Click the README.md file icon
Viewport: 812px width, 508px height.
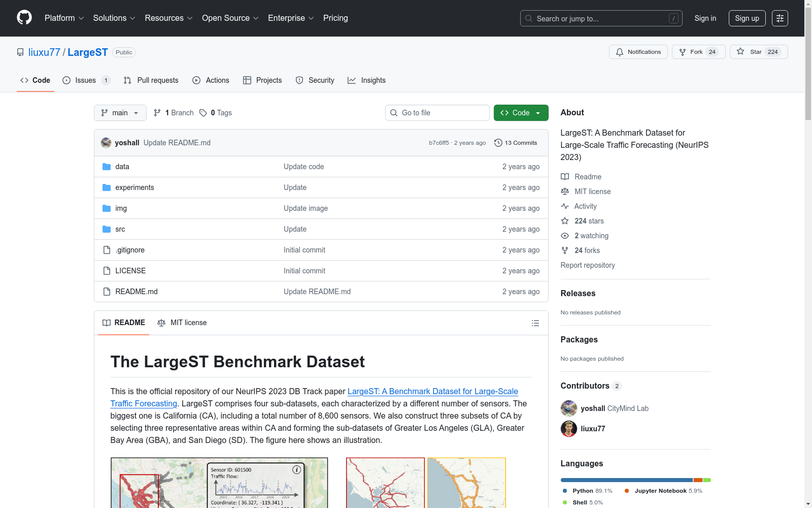[x=107, y=292]
